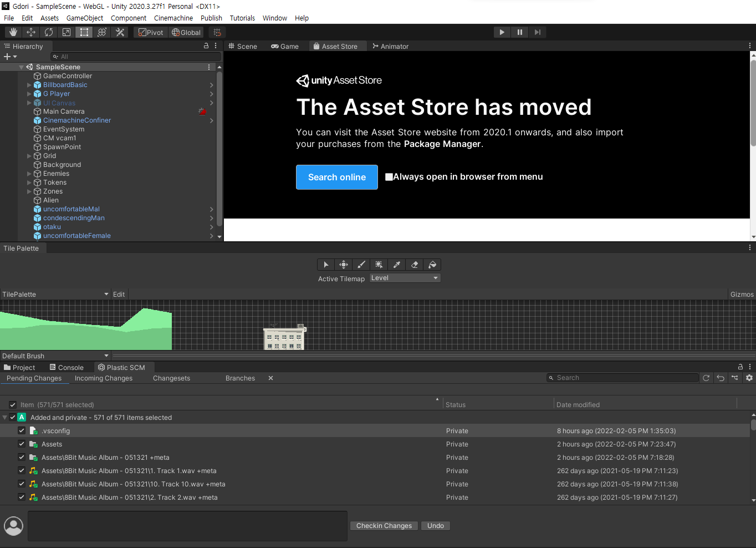Screen dimensions: 756x548
Task: Select the Tile Palette picker tool
Action: pyautogui.click(x=397, y=265)
